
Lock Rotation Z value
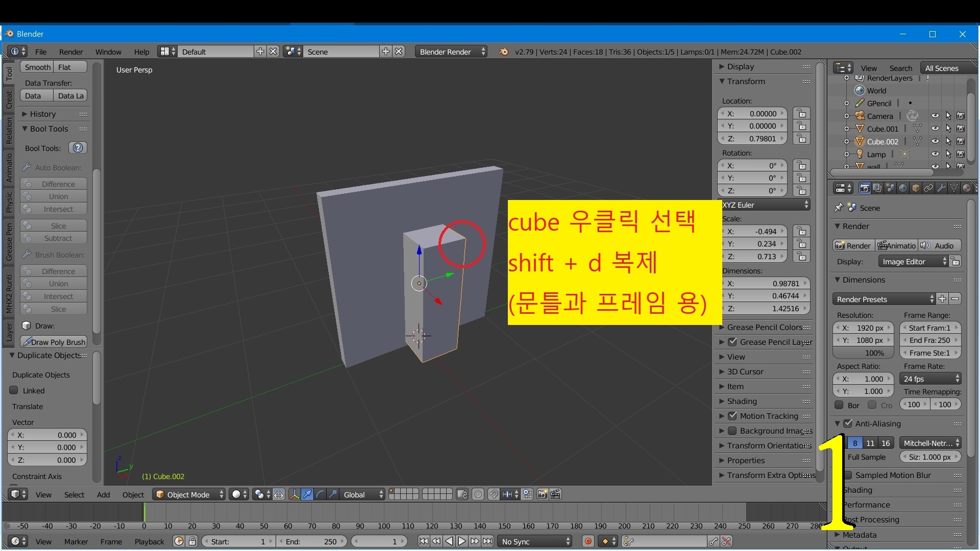point(801,190)
